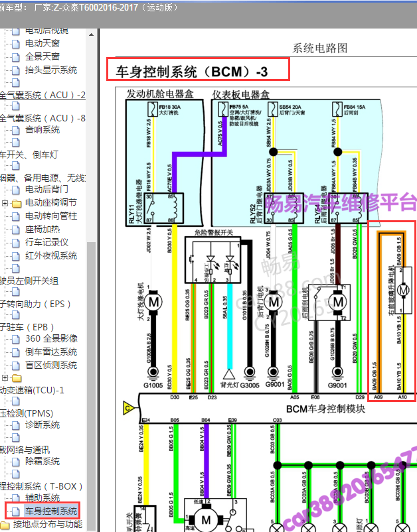
Task: Click document icon beside 全景天窗
Action: tap(16, 57)
